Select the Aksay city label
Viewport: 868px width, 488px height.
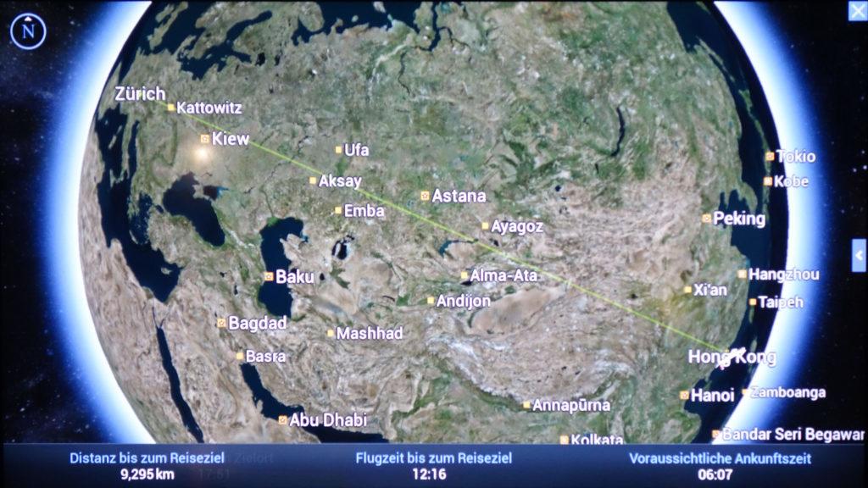click(x=340, y=181)
